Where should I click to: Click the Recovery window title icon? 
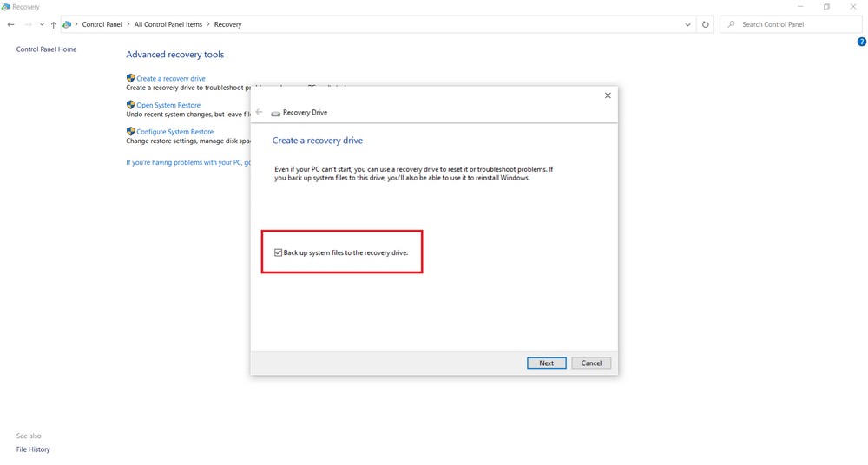coord(5,7)
